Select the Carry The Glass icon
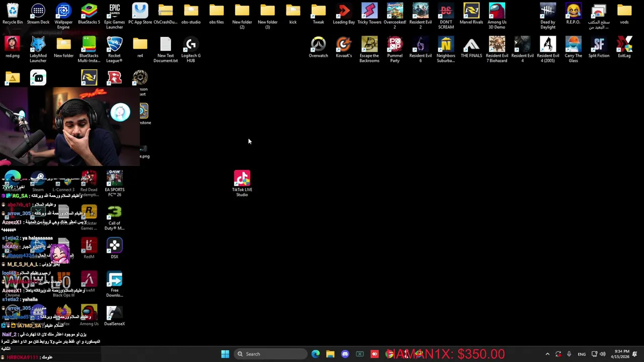Viewport: 644px width, 362px height. click(573, 49)
